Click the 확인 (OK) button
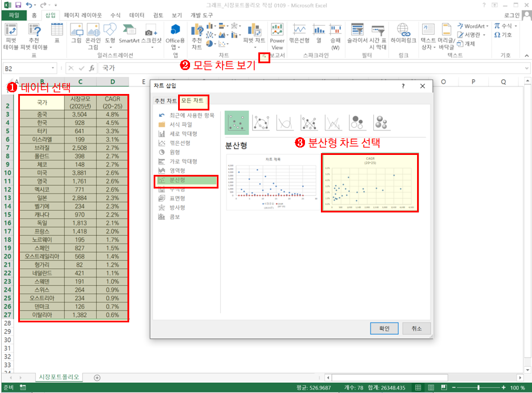The image size is (532, 393). pos(384,329)
